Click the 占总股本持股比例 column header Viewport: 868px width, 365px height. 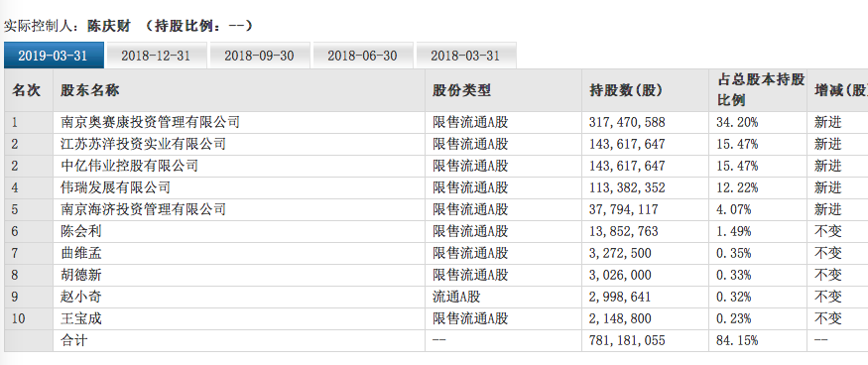point(757,90)
